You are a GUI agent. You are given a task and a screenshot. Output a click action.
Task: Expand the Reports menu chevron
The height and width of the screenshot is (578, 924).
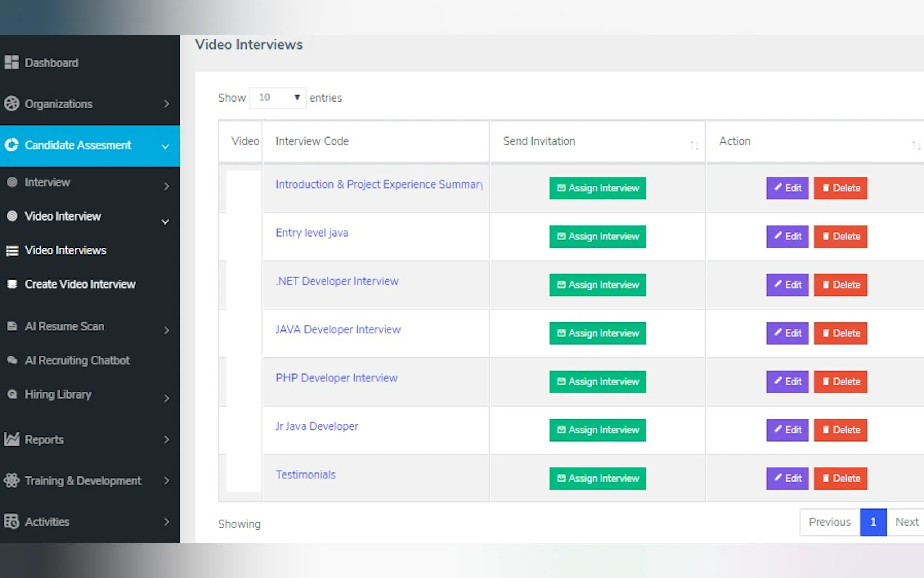(166, 440)
